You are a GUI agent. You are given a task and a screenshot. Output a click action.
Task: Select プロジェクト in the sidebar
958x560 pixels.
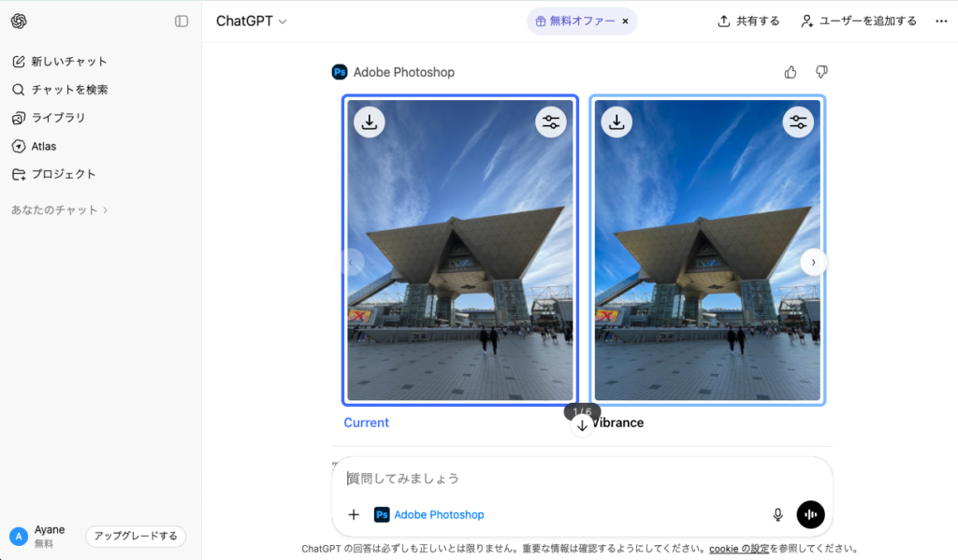pos(64,174)
